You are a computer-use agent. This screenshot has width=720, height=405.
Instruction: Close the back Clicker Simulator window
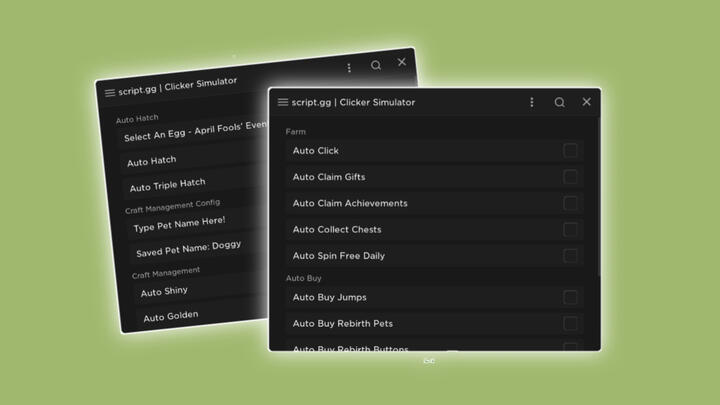(x=402, y=62)
